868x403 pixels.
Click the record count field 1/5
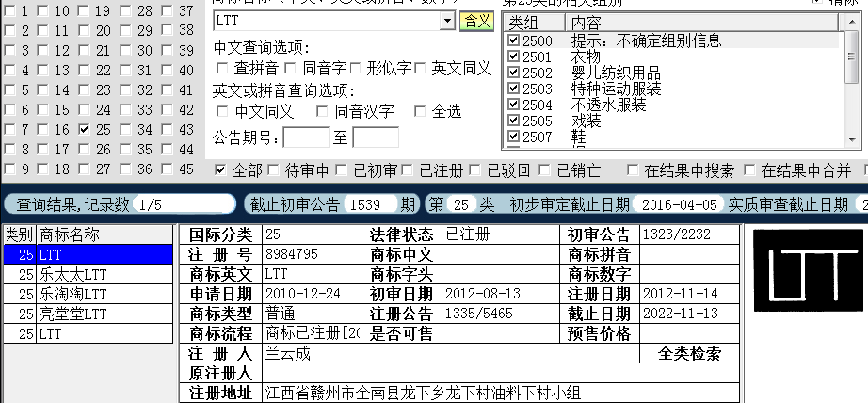pos(185,205)
